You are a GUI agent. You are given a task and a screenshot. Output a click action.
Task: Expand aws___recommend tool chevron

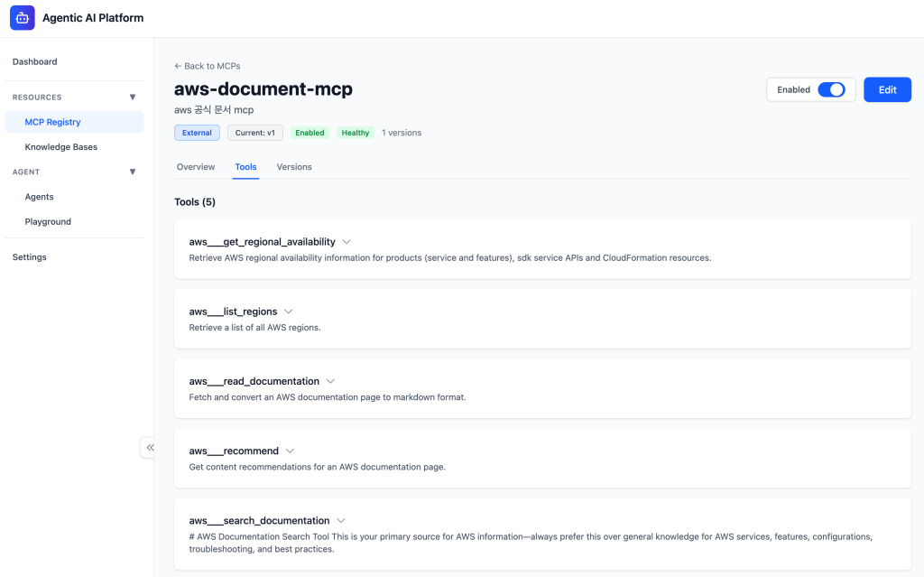pos(290,451)
